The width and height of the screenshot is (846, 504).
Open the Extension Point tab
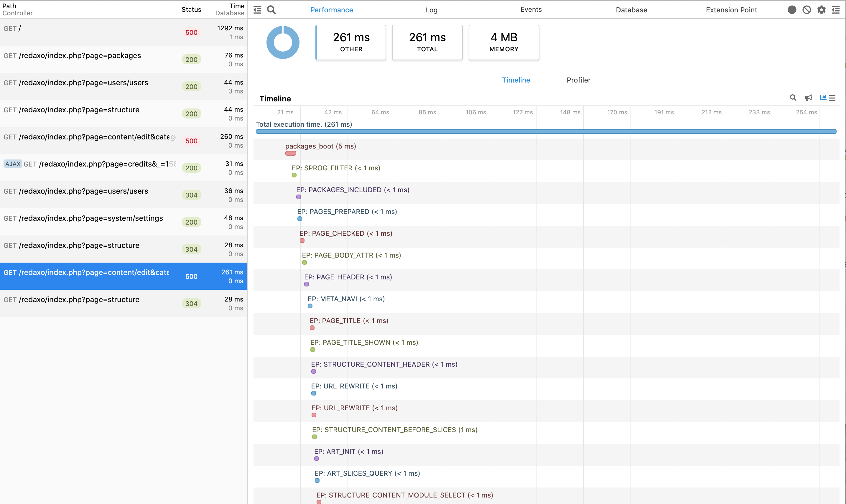point(731,10)
